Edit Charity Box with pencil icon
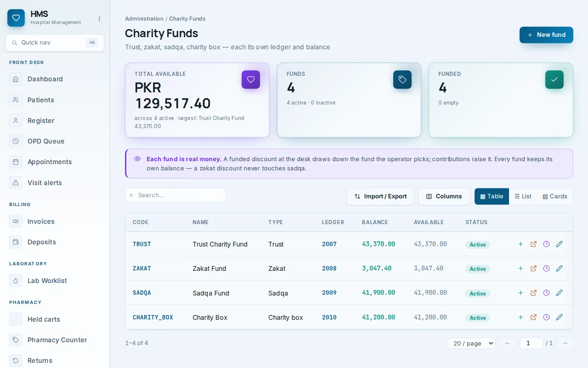The image size is (588, 368). click(559, 317)
